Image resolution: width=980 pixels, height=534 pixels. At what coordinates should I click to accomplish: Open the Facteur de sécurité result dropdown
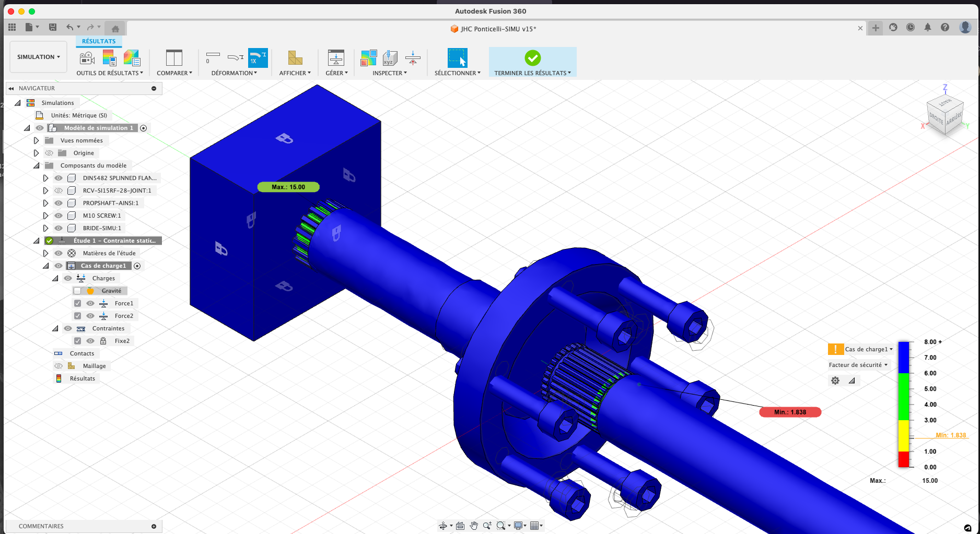tap(858, 365)
